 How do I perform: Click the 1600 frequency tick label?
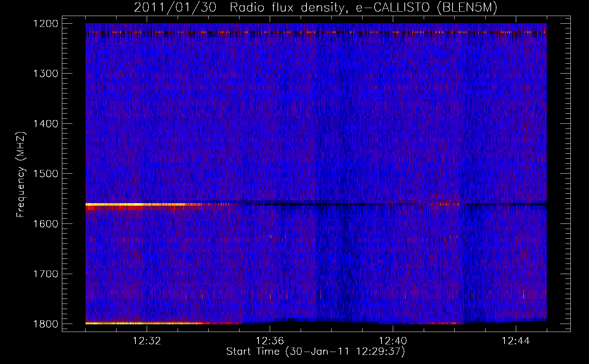45,224
